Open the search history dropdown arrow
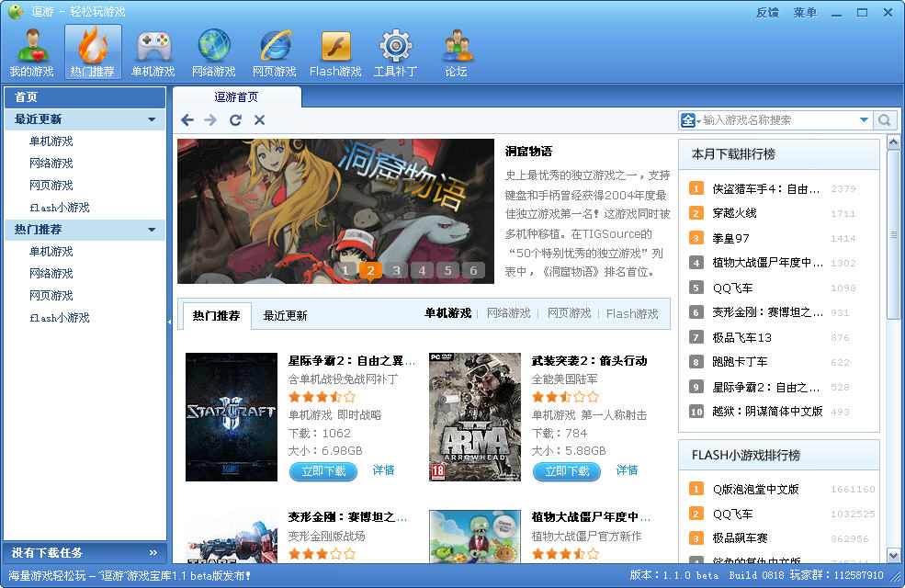 coord(864,120)
